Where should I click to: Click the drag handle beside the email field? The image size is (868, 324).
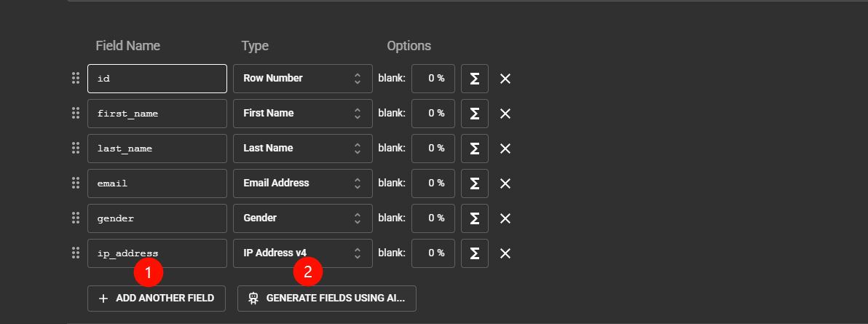click(x=76, y=183)
